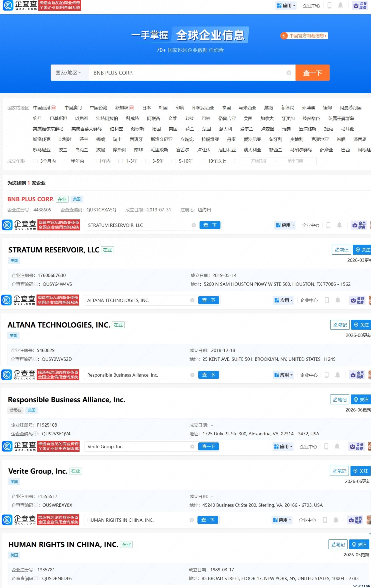371x588 pixels.
Task: Open 企业中心 in the STRATUM RESERVOIR header
Action: 310,225
